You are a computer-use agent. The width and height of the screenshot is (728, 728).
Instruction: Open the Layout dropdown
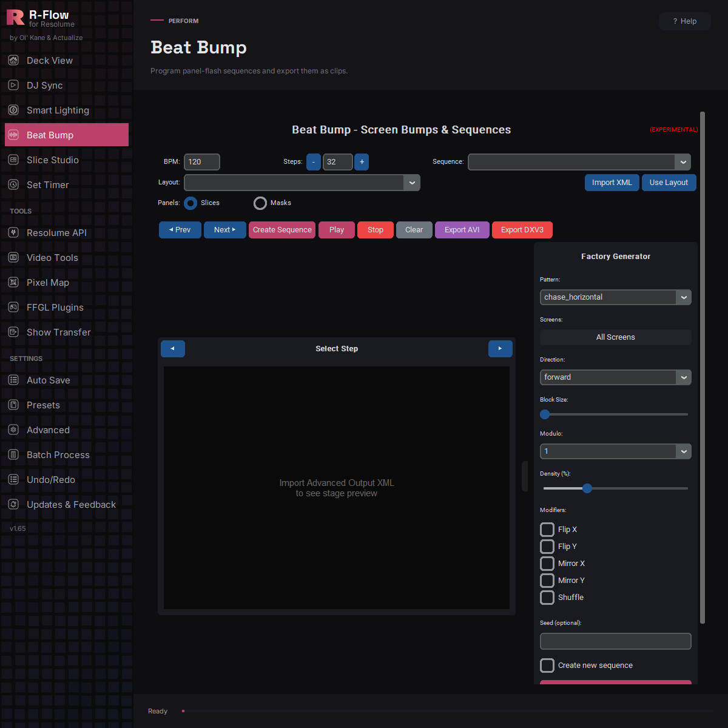tap(302, 183)
